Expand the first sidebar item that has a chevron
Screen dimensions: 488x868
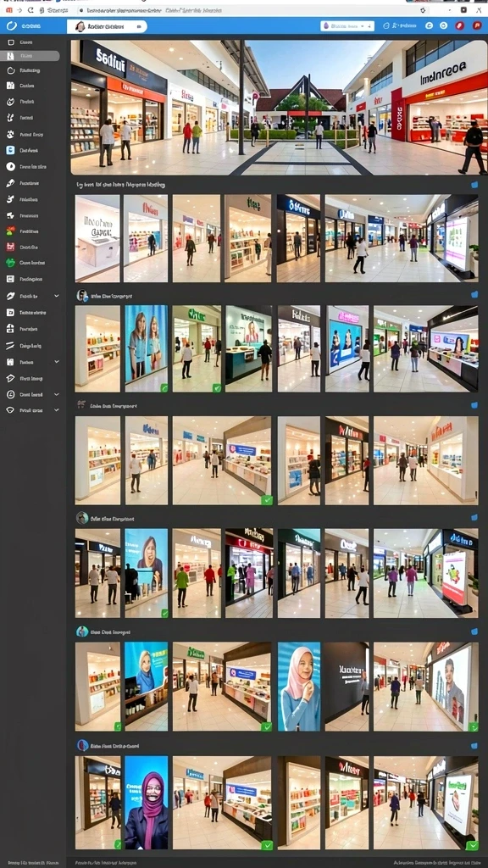point(57,296)
